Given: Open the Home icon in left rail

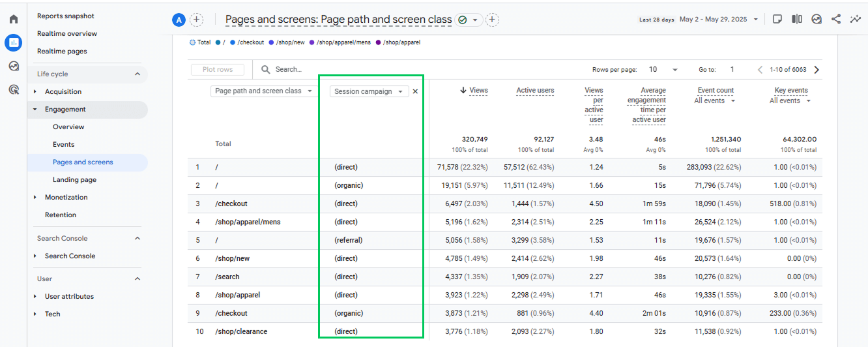Looking at the screenshot, I should coord(13,19).
